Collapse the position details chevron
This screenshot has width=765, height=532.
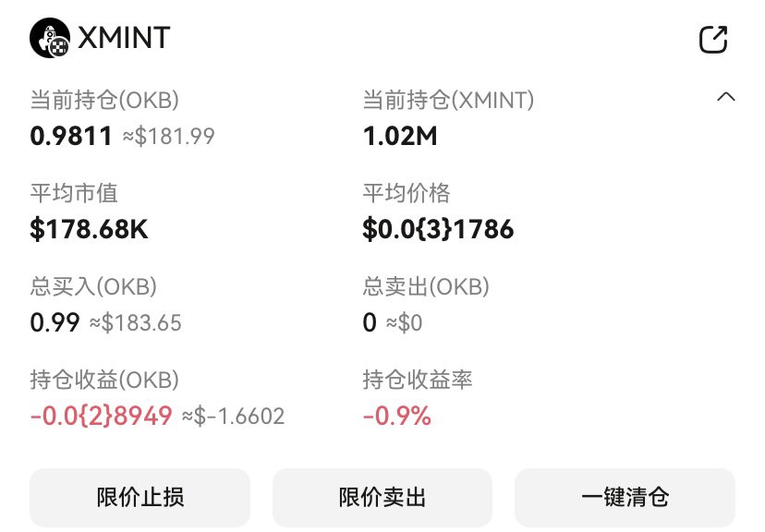[x=726, y=97]
